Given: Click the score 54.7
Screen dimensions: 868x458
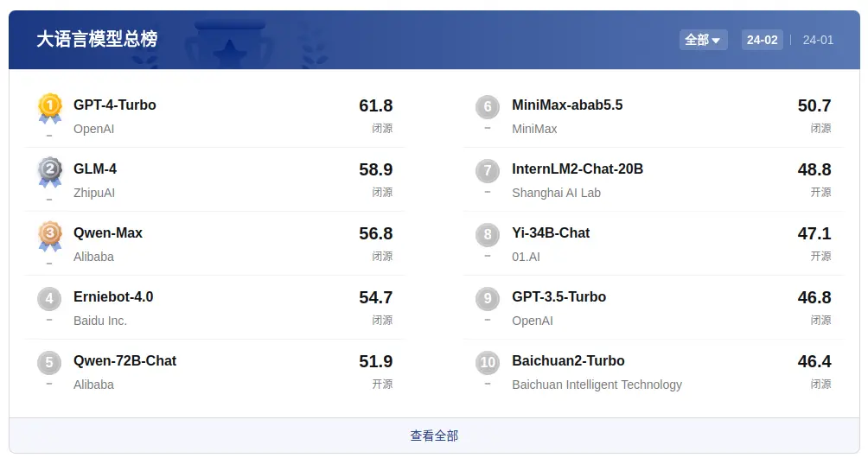Looking at the screenshot, I should pyautogui.click(x=376, y=297).
